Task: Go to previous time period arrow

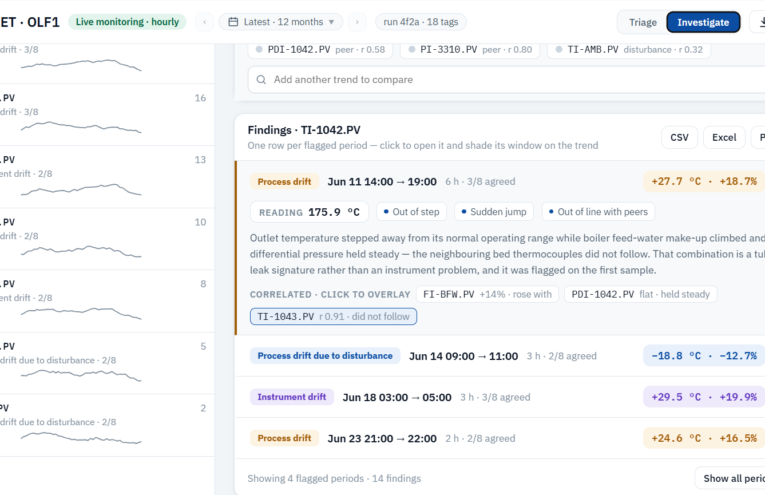Action: [x=204, y=22]
